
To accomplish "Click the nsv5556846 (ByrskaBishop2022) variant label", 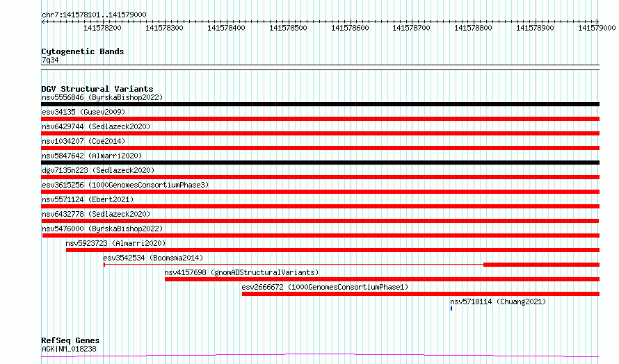I will coord(102,97).
